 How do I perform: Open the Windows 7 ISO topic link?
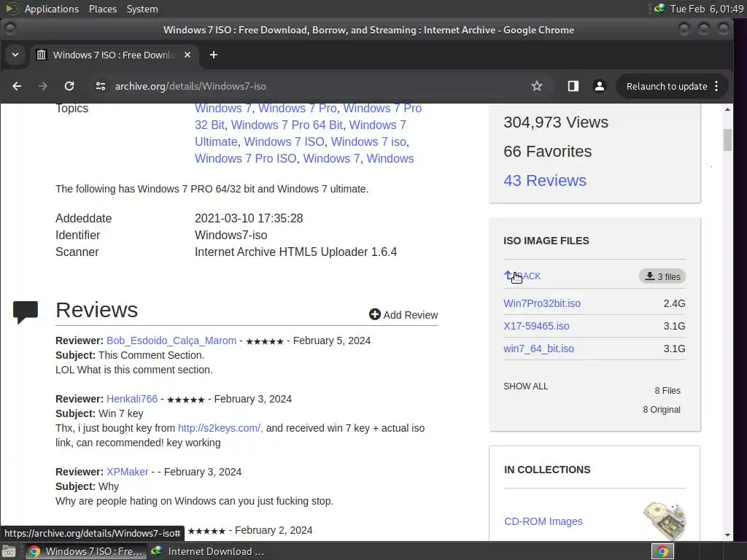[x=284, y=142]
